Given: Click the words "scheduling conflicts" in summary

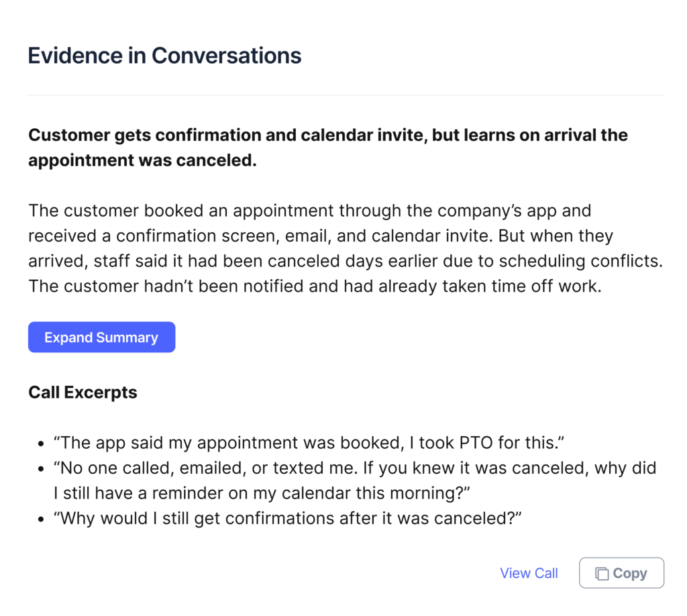Looking at the screenshot, I should point(580,260).
